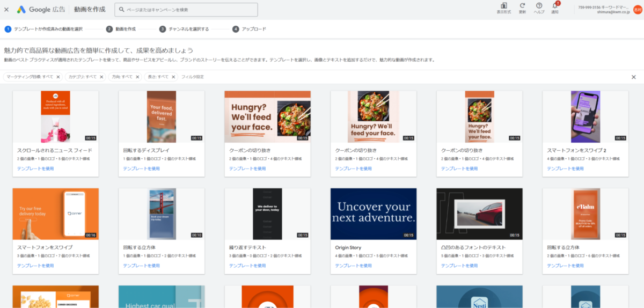The width and height of the screenshot is (644, 308).
Task: Open the 表示形式 display format icon
Action: click(x=503, y=8)
